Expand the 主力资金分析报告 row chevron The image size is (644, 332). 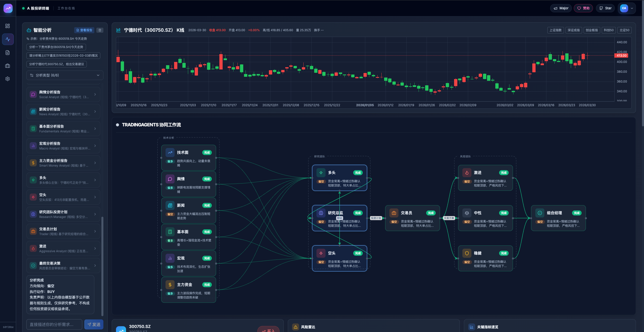click(95, 163)
